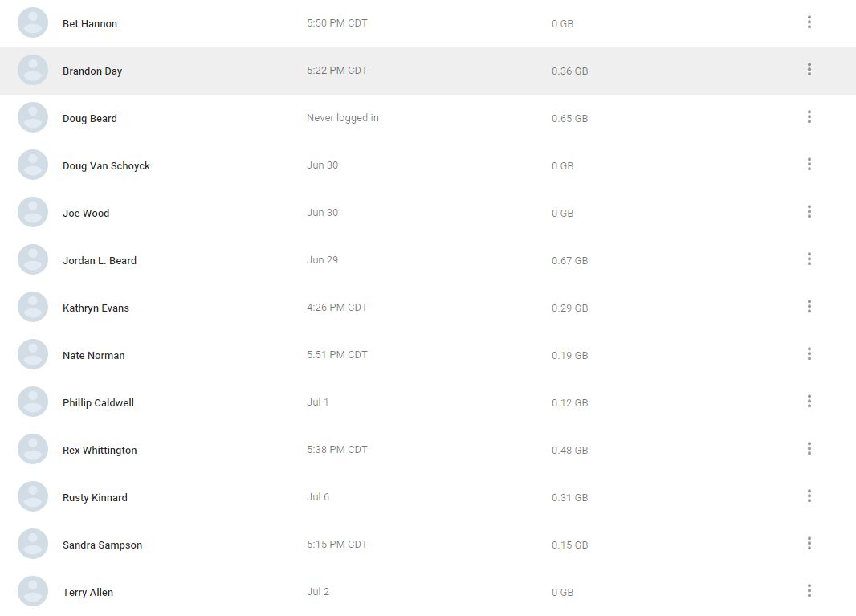Click Bet Hannon's avatar icon
856x616 pixels.
33,22
